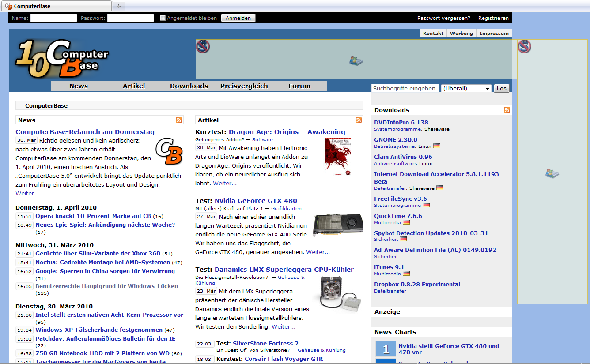The height and width of the screenshot is (364, 590).
Task: Click the German flag next to FreeFileSync entry
Action: [x=426, y=205]
